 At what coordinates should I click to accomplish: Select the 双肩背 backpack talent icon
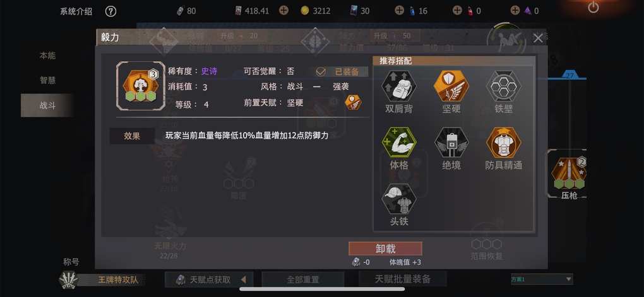398,86
